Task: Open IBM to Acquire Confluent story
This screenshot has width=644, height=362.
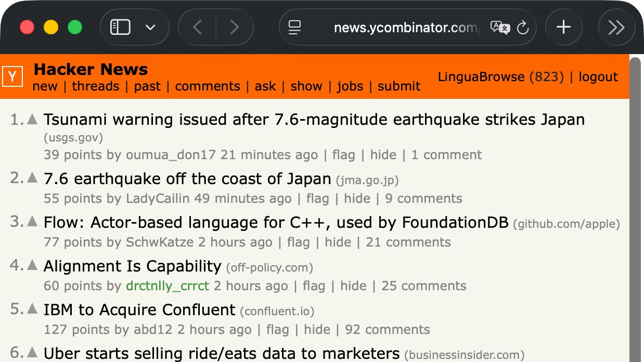Action: (x=139, y=310)
